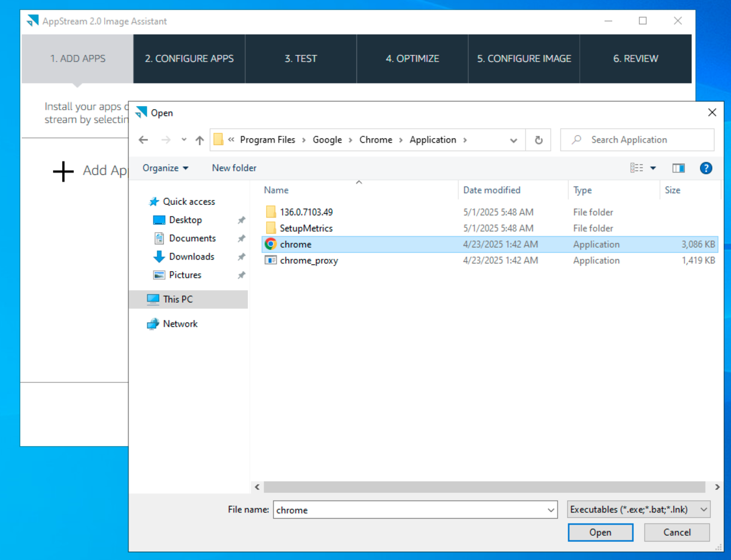Click the folder icon in address bar
This screenshot has width=731, height=560.
point(219,140)
